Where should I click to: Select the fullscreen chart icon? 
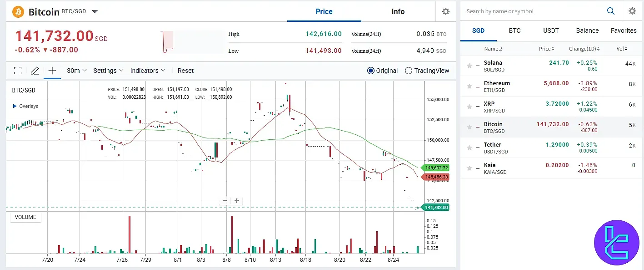[17, 71]
